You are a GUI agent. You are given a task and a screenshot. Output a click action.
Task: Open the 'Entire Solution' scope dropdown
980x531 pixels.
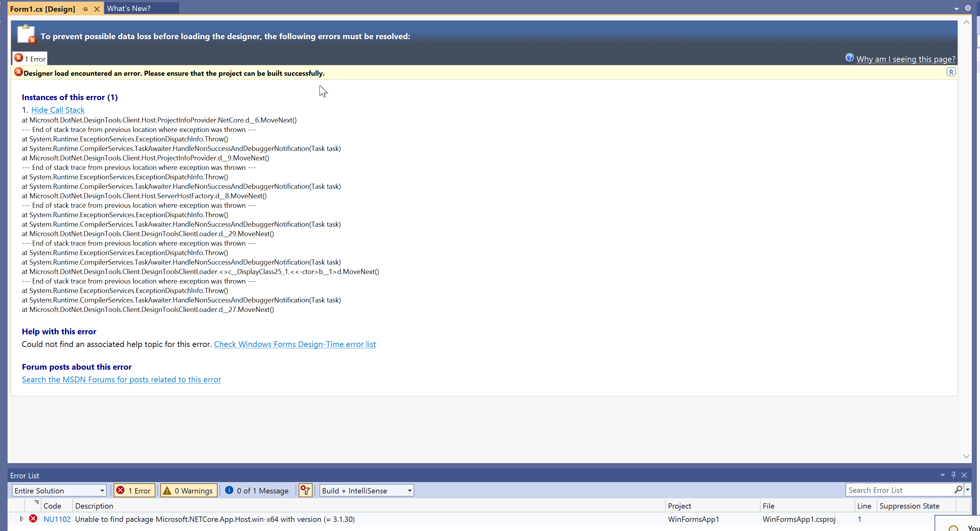click(x=102, y=490)
